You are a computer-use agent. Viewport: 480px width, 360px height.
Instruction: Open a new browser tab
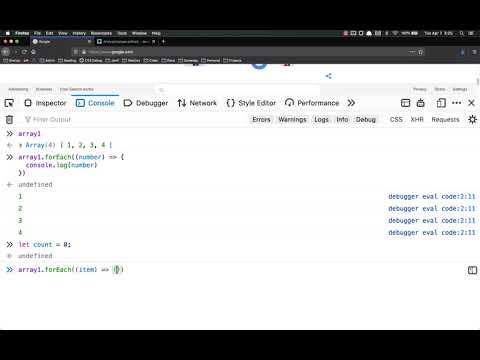(163, 42)
